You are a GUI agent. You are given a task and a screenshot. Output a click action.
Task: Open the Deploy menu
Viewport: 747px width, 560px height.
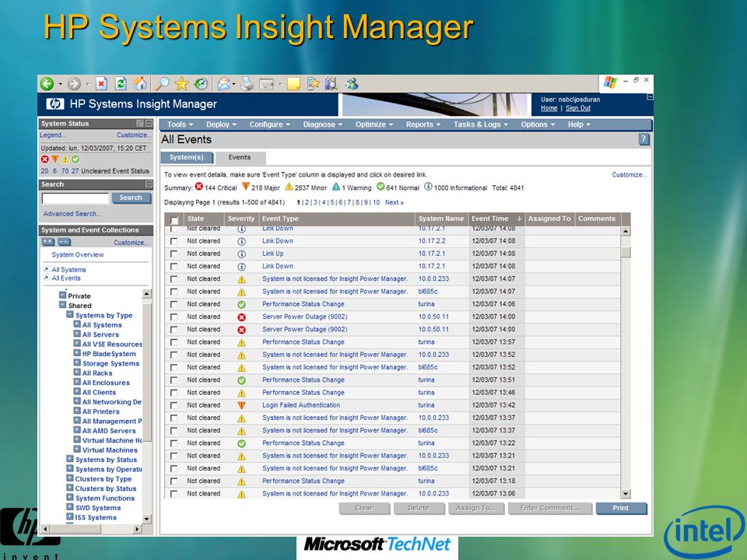(x=221, y=124)
